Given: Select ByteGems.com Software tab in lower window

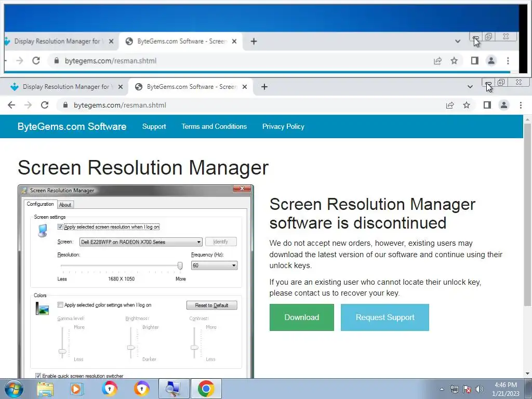Looking at the screenshot, I should (x=191, y=87).
